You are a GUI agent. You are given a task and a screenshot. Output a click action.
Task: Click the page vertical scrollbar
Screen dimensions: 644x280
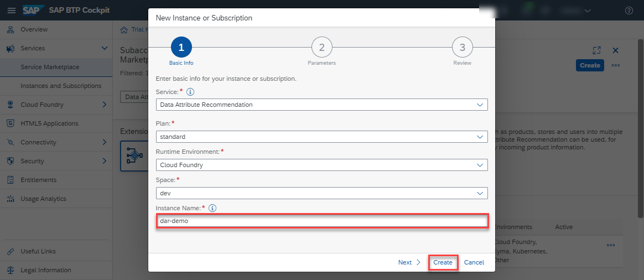pos(640,127)
